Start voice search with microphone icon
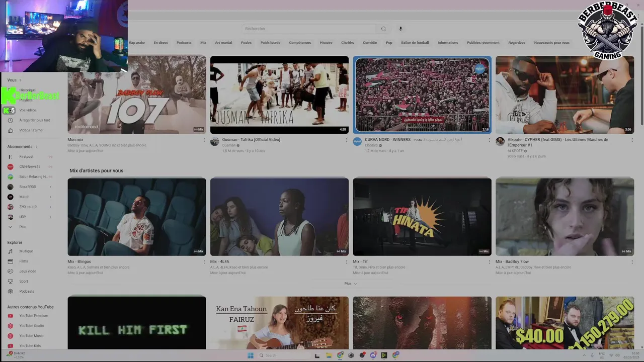 point(400,29)
